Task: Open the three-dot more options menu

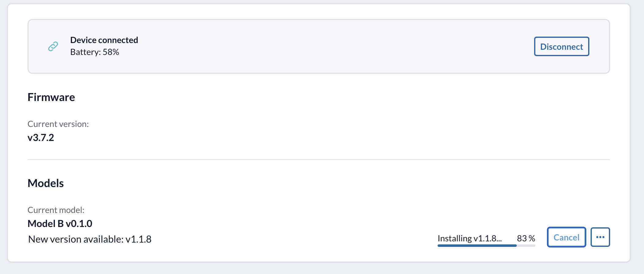Action: pyautogui.click(x=600, y=237)
